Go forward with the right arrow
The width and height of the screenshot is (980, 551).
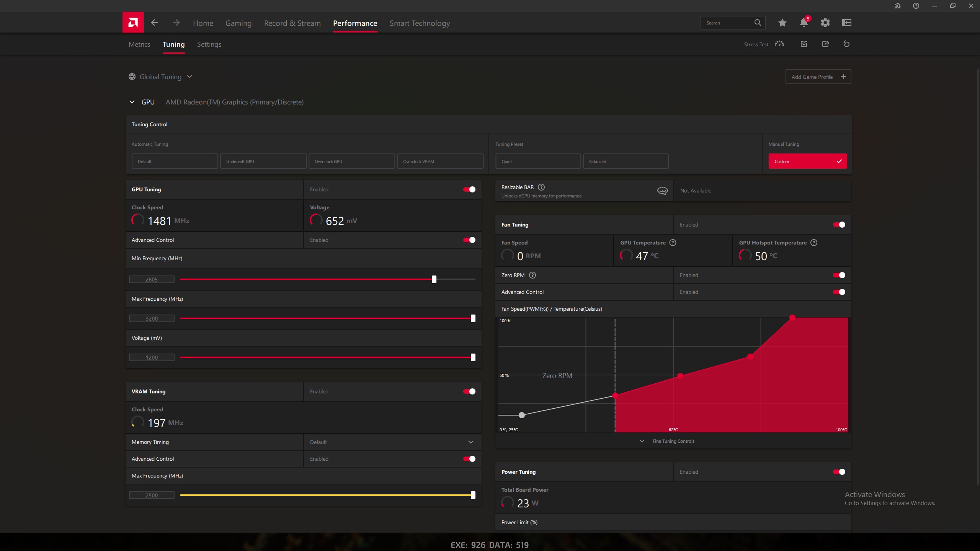coord(176,23)
